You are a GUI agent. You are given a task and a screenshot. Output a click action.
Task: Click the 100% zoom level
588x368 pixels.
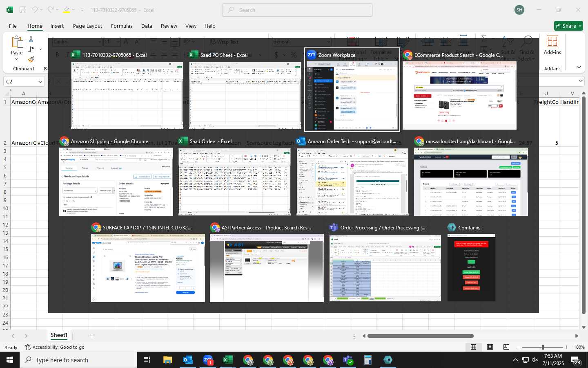[x=579, y=347]
